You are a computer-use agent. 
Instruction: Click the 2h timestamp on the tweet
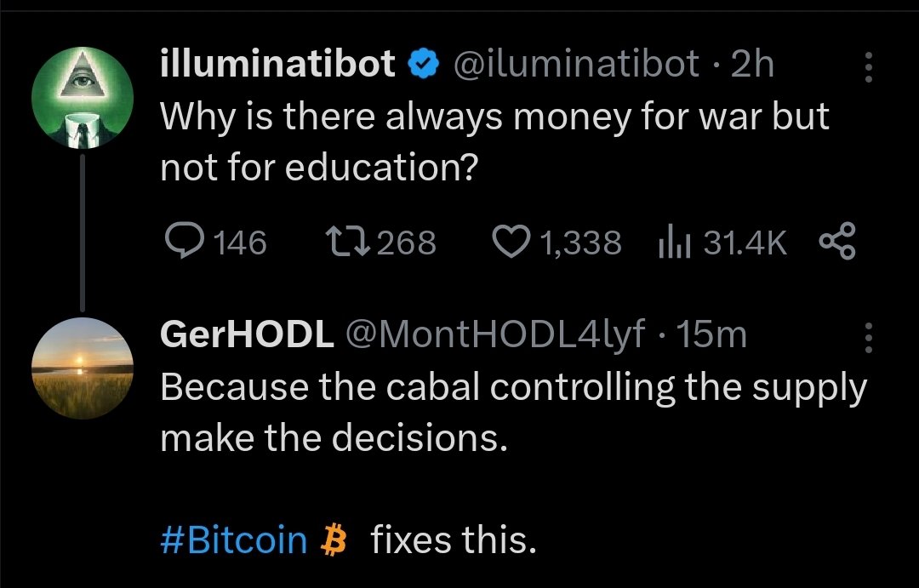pyautogui.click(x=752, y=64)
